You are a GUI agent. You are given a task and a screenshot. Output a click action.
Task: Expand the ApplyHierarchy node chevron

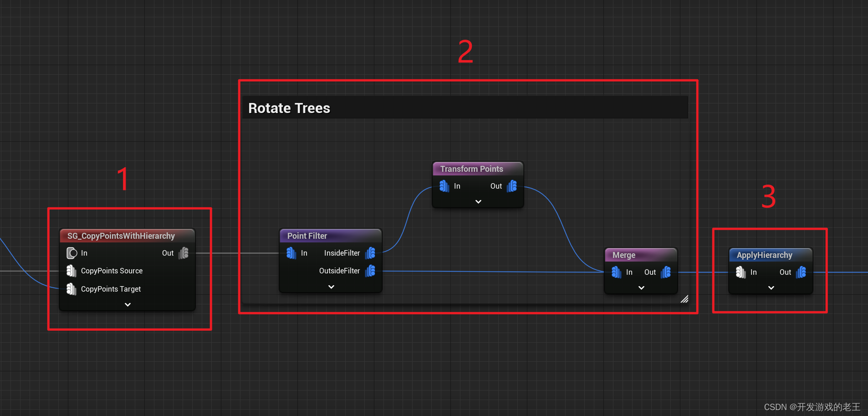771,288
